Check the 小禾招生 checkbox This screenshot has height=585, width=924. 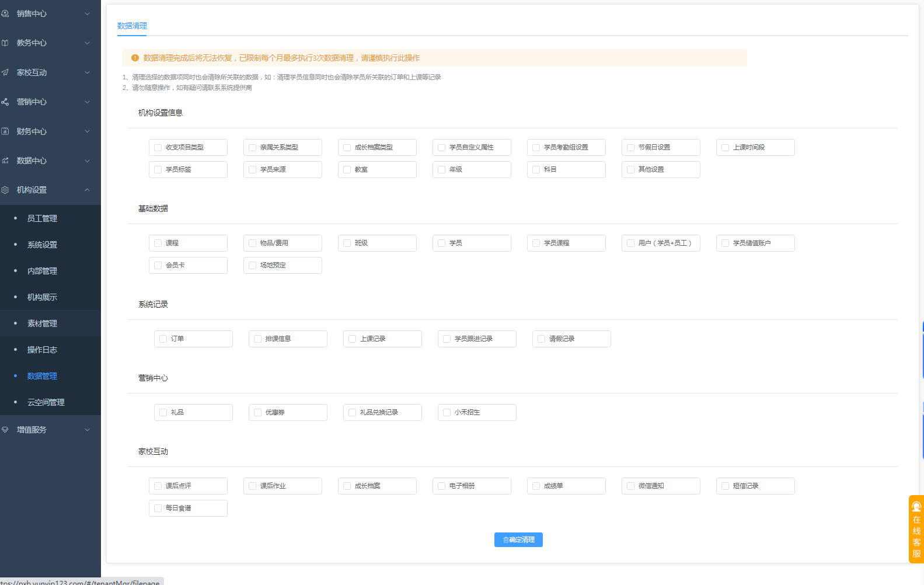click(x=447, y=413)
